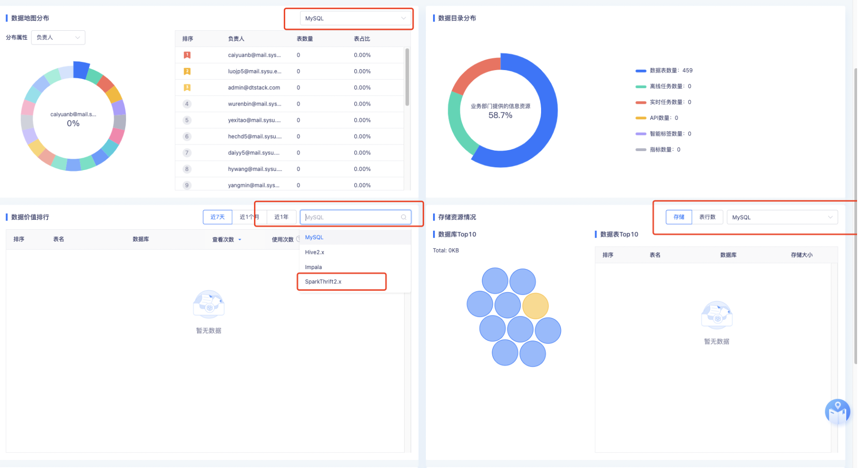Click the yellow bubble in 数据库Top10 chart
The image size is (868, 468).
click(x=535, y=306)
